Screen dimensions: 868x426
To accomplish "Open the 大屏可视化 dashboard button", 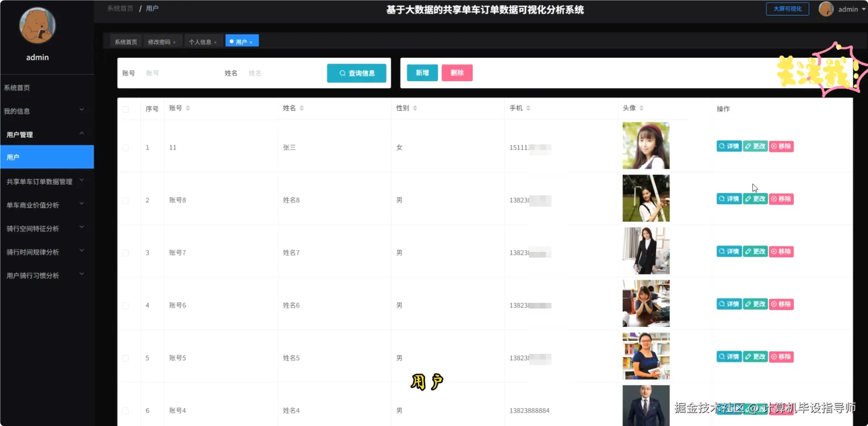I will (x=787, y=9).
